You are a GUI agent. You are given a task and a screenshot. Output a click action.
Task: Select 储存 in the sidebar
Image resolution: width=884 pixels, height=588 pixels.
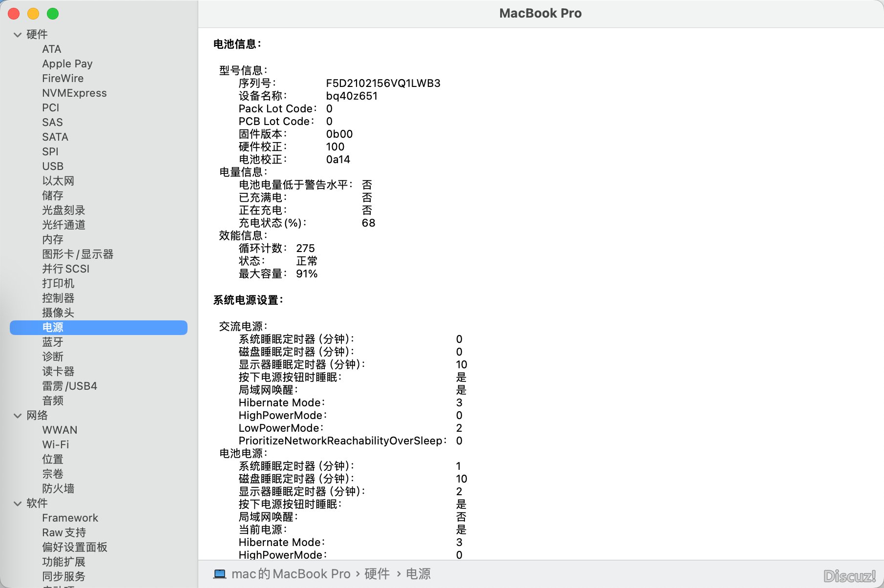coord(53,196)
